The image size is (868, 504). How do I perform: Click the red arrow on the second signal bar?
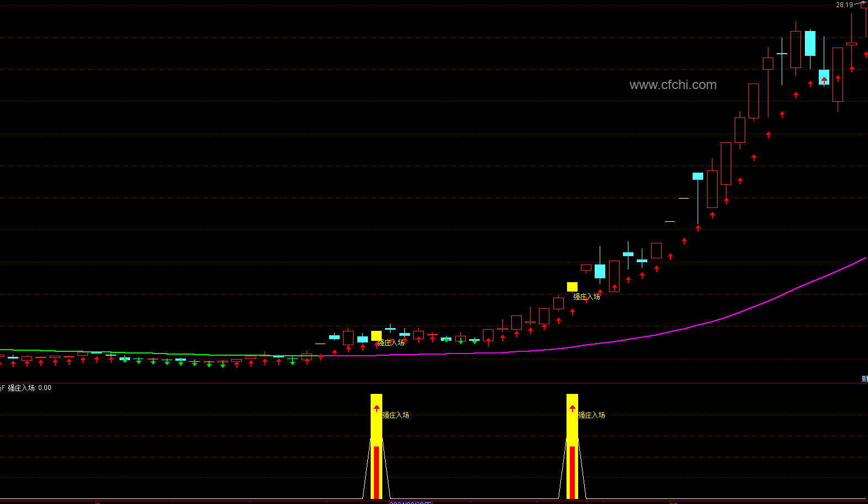pyautogui.click(x=573, y=409)
